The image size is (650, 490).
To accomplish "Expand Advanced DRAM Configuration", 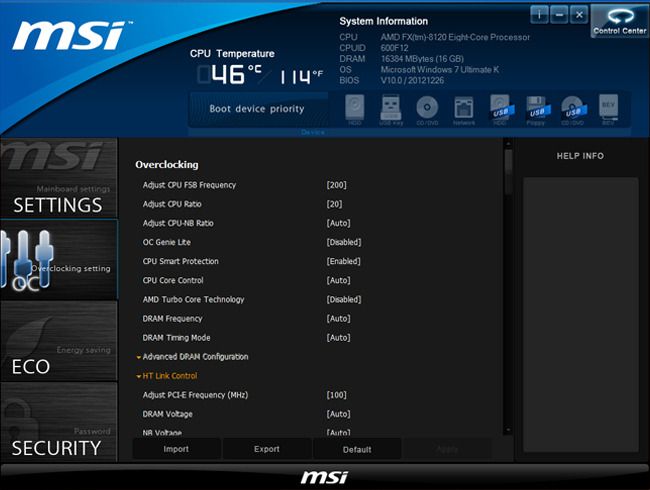I will tap(192, 357).
